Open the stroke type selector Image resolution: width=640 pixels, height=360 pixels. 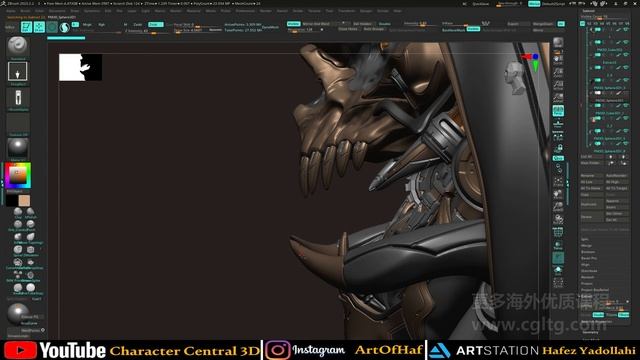point(18,72)
